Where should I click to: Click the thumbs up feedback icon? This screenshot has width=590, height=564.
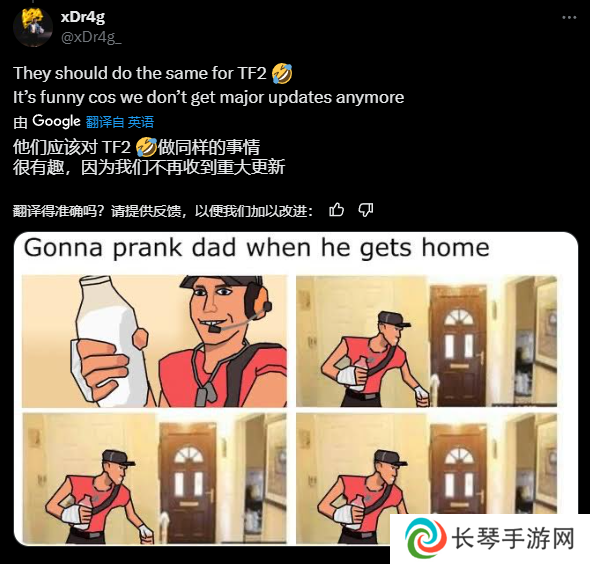[x=336, y=210]
